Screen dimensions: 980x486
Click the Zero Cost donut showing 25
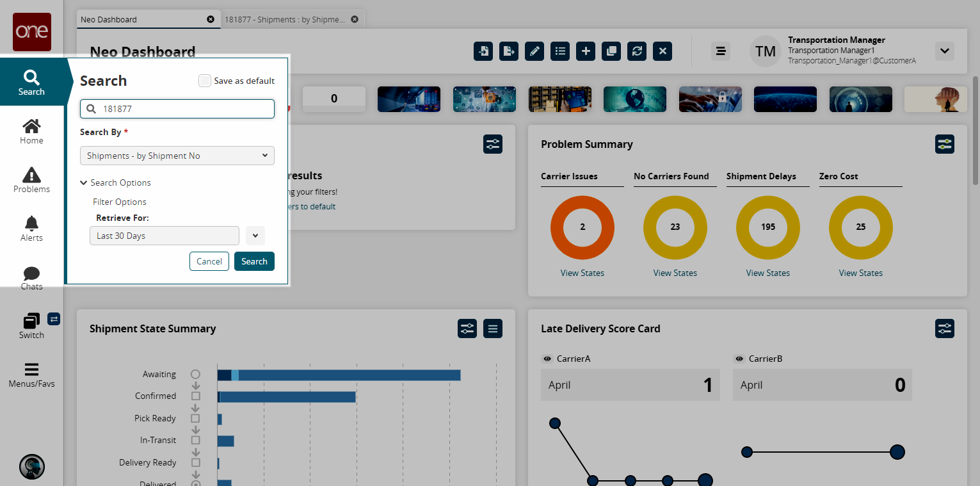click(x=861, y=227)
